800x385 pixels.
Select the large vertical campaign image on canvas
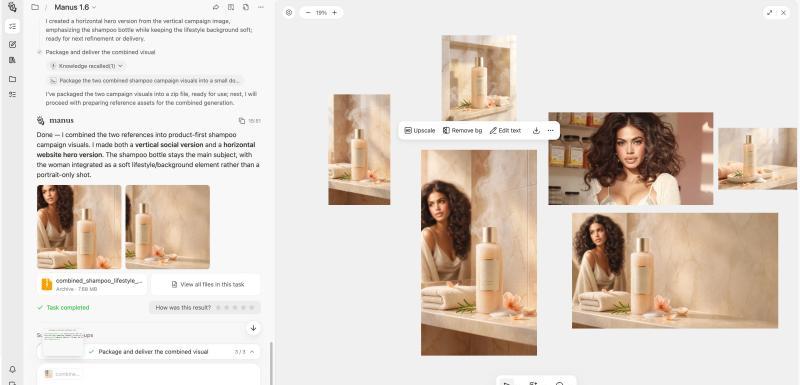pyautogui.click(x=479, y=252)
